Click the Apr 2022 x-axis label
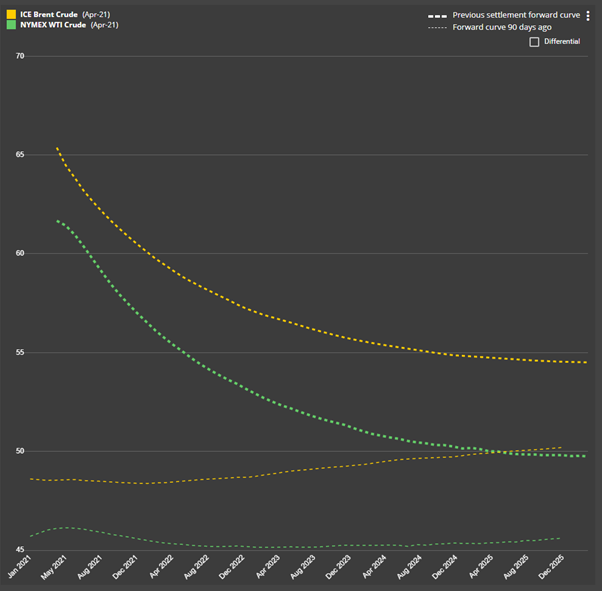Screen dimensions: 602x591 coord(161,567)
